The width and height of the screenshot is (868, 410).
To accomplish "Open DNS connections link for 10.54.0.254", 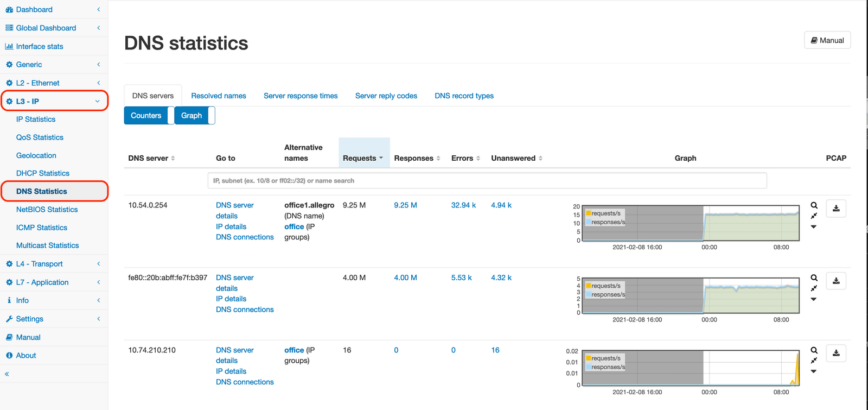I will pos(245,237).
